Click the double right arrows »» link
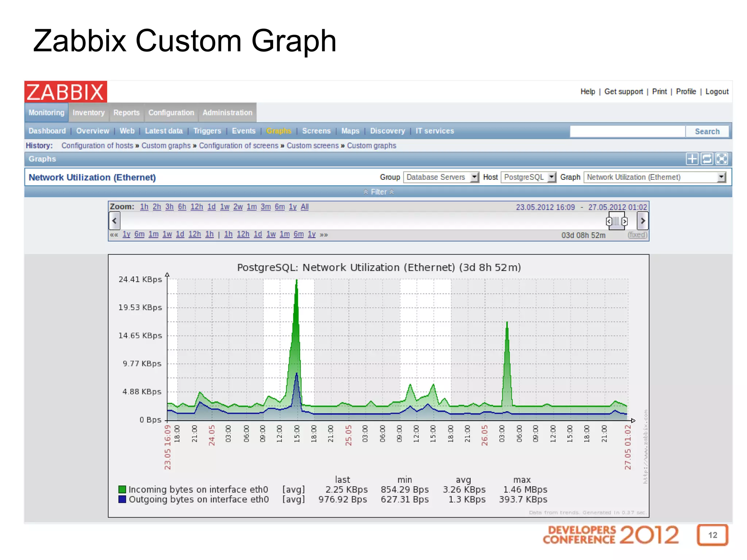Image resolution: width=747 pixels, height=560 pixels. (x=324, y=234)
